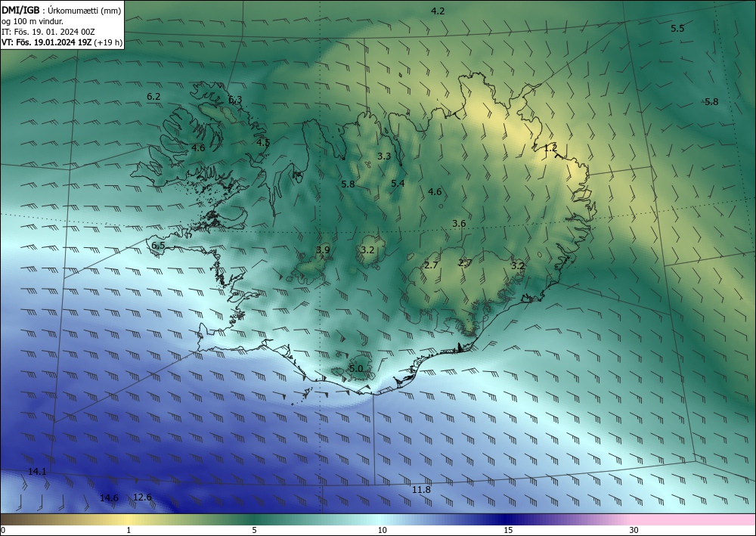Click the color scale legend bar
Viewport: 756px width, 536px height.
[x=378, y=519]
